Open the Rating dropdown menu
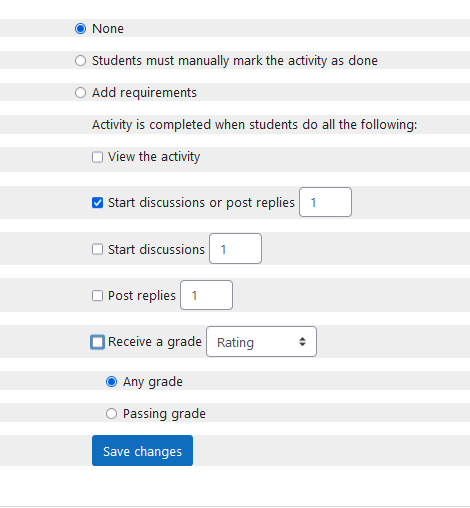Image resolution: width=470 pixels, height=508 pixels. coord(261,342)
